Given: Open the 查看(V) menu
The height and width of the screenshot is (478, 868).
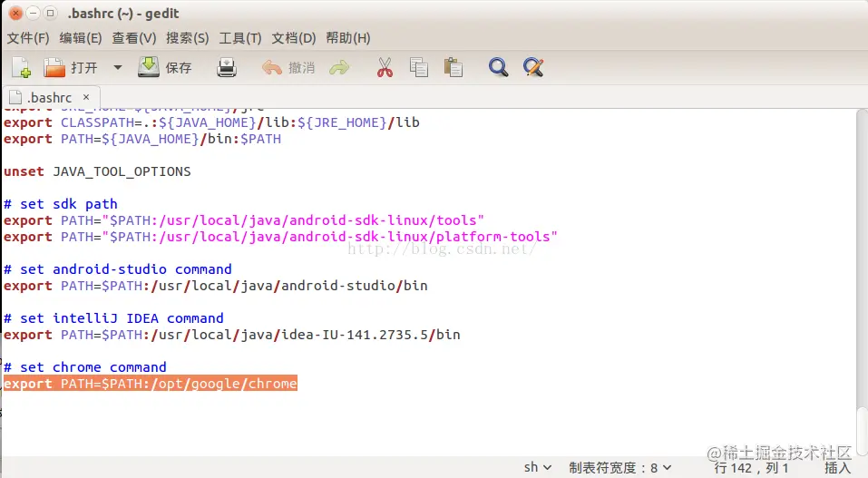Looking at the screenshot, I should [134, 38].
